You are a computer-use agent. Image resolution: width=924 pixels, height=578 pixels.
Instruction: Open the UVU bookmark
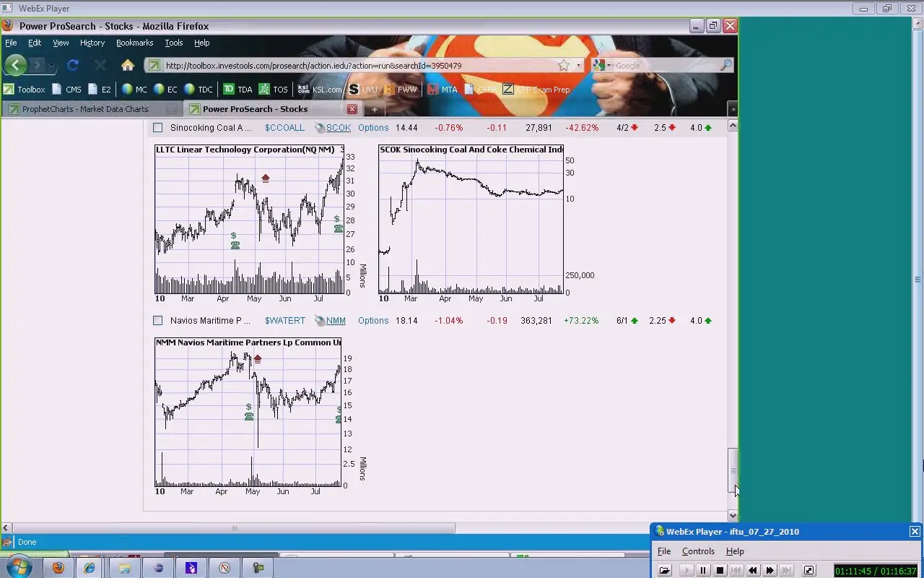[363, 90]
